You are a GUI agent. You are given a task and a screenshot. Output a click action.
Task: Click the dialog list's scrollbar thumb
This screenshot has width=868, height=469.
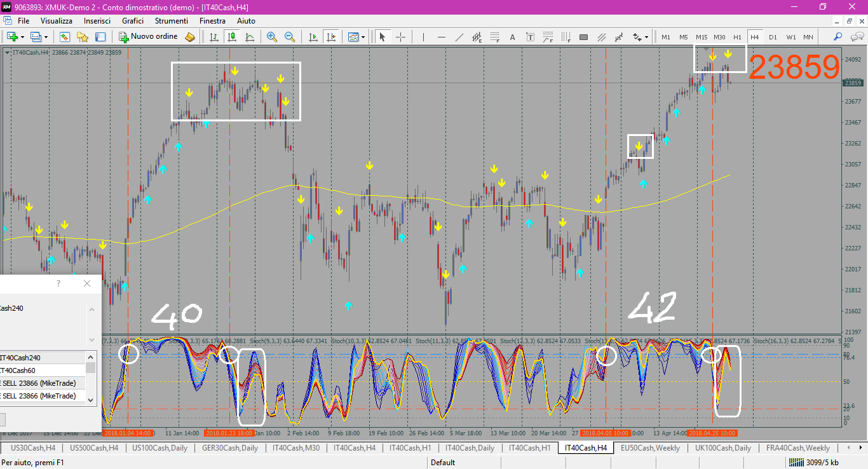click(x=91, y=367)
